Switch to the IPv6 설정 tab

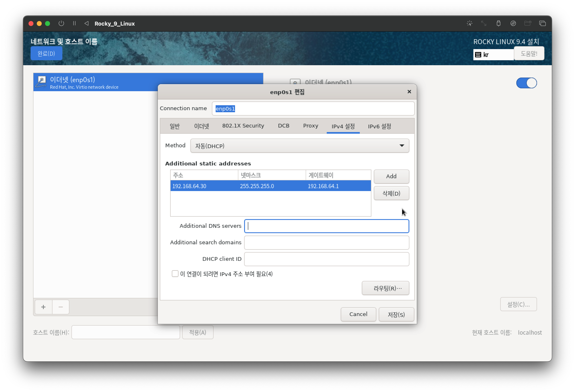pyautogui.click(x=379, y=126)
